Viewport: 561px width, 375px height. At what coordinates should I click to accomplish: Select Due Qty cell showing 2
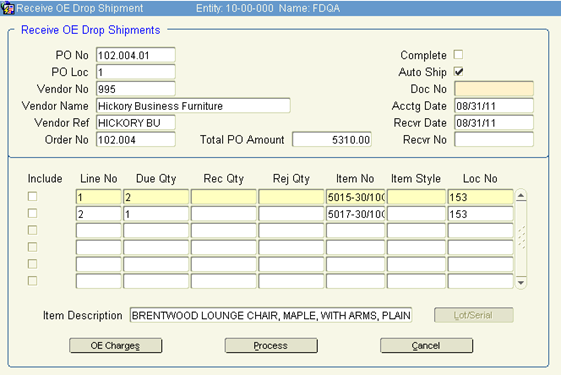point(156,197)
